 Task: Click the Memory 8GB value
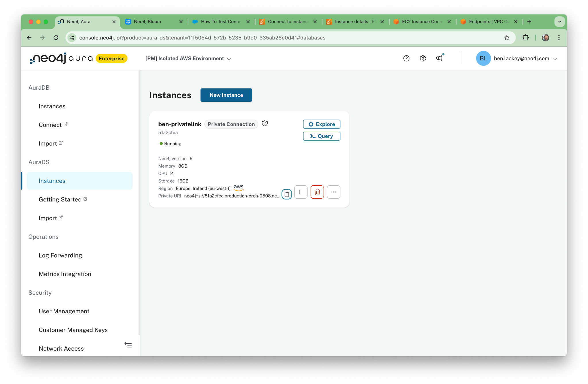click(183, 166)
